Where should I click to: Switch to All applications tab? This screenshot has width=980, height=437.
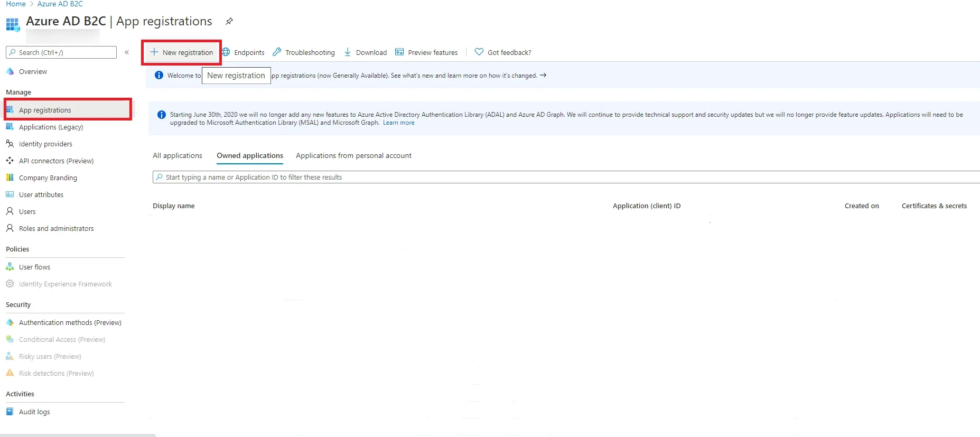click(x=178, y=155)
